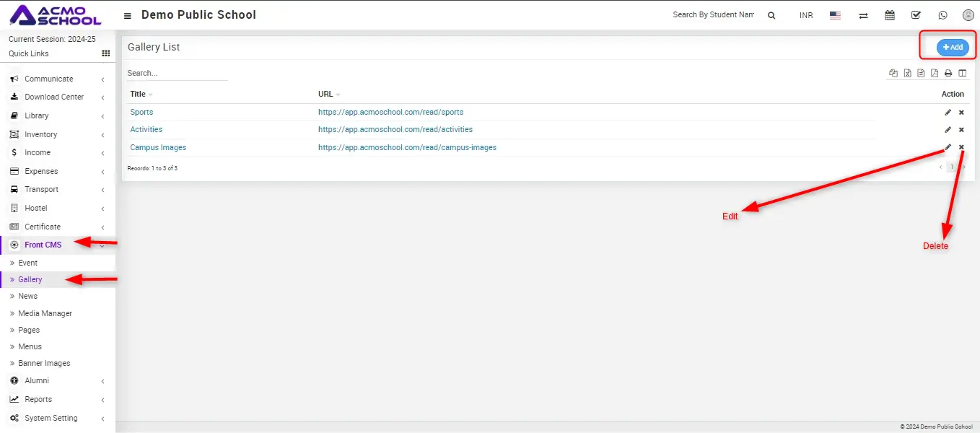The height and width of the screenshot is (433, 980).
Task: Select Media Manager in Front CMS
Action: click(45, 313)
